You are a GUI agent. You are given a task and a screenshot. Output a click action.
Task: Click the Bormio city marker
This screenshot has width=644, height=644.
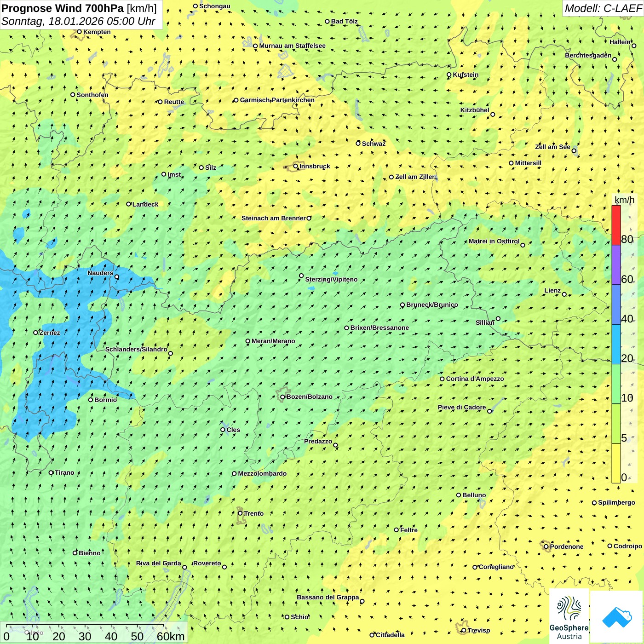(91, 400)
